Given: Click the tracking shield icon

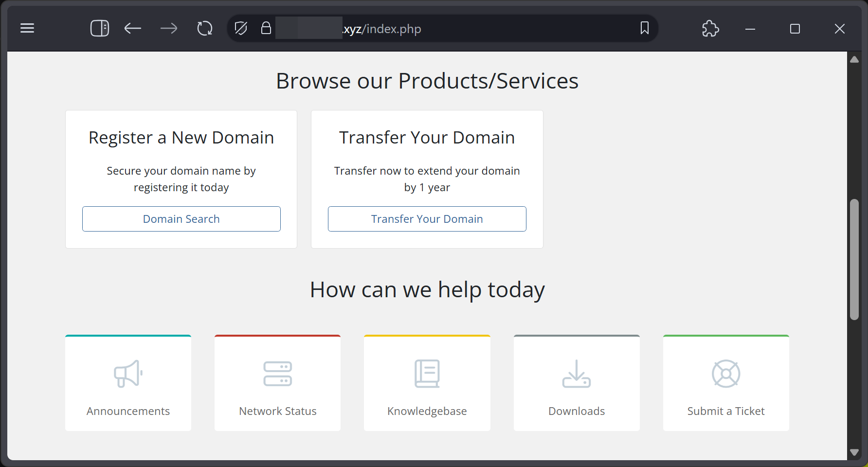Looking at the screenshot, I should tap(241, 28).
